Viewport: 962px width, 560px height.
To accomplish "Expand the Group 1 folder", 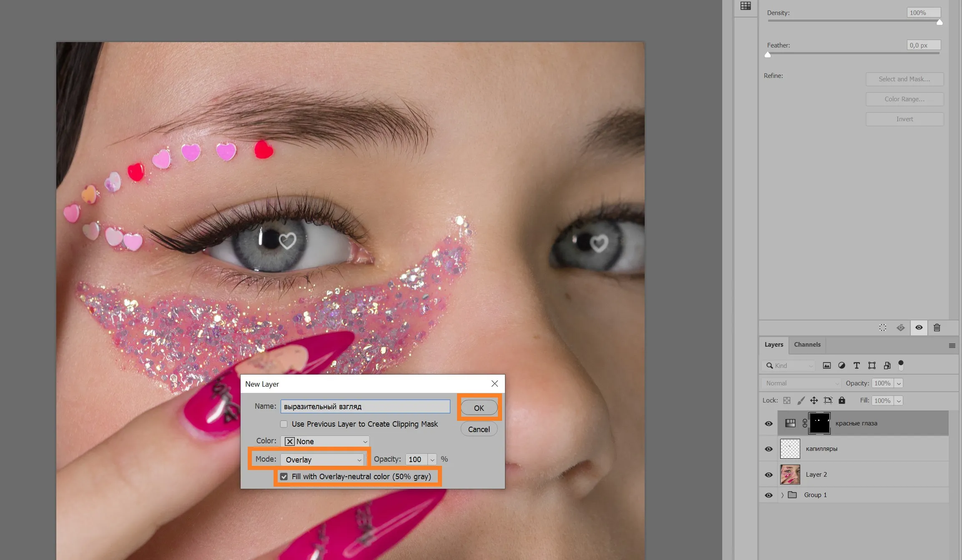I will point(782,495).
